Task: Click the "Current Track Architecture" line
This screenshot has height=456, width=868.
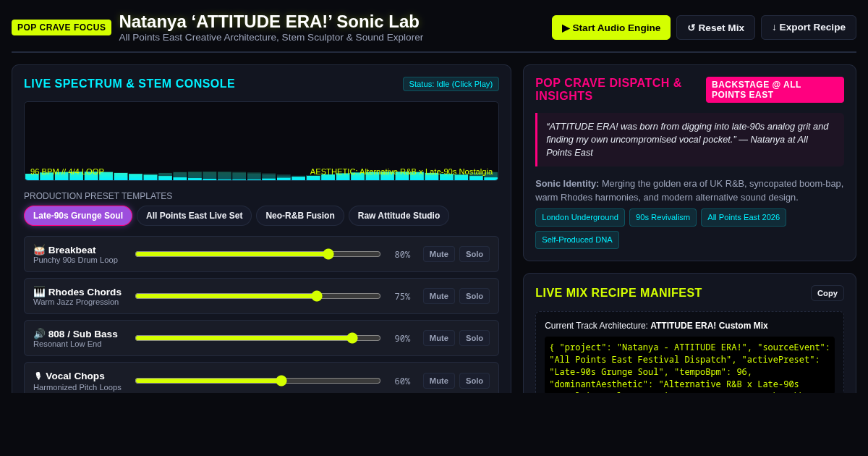Action: tap(656, 326)
